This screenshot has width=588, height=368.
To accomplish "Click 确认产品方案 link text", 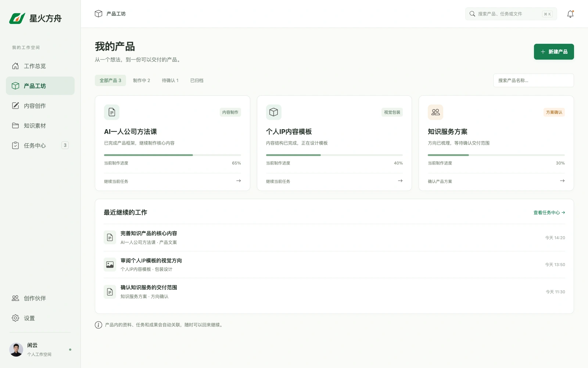I will click(x=440, y=181).
